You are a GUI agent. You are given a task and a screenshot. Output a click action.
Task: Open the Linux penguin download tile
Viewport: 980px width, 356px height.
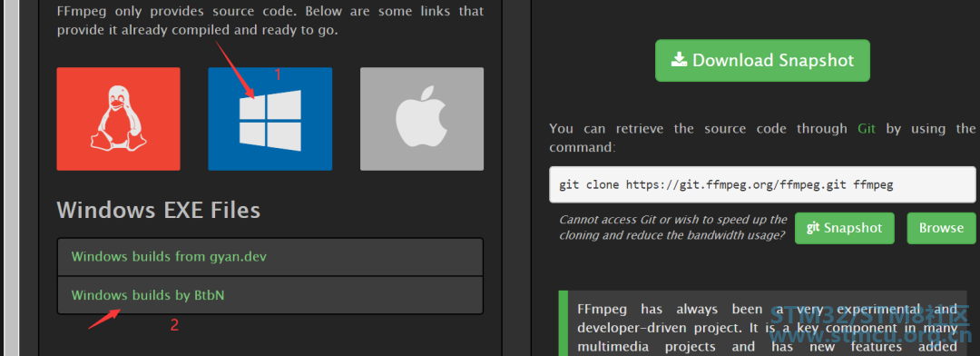pos(119,119)
